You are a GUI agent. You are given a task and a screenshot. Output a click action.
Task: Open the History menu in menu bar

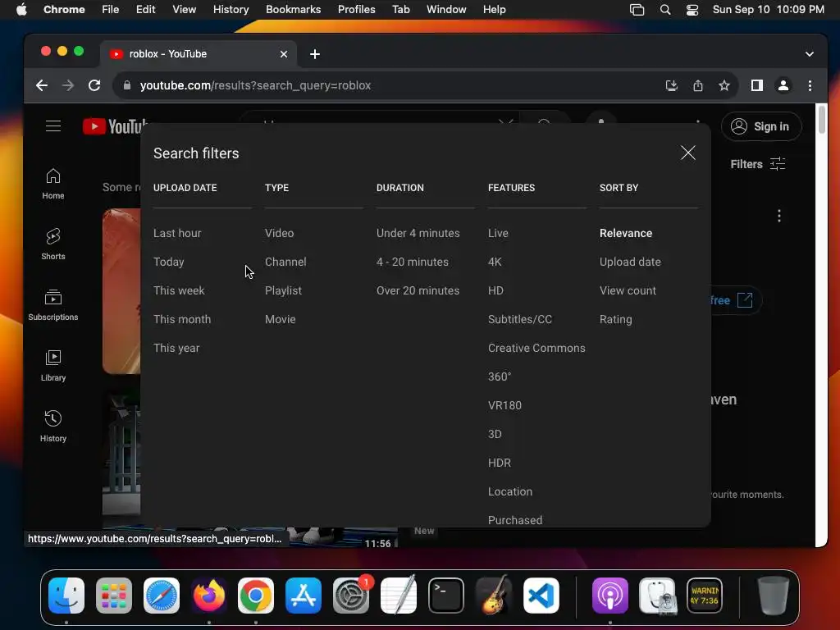pyautogui.click(x=231, y=9)
